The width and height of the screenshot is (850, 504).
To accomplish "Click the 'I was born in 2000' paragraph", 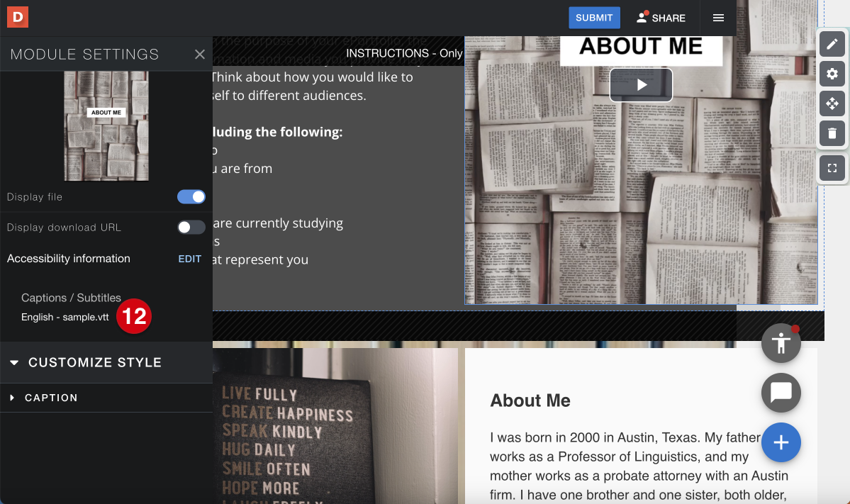I will (x=639, y=466).
